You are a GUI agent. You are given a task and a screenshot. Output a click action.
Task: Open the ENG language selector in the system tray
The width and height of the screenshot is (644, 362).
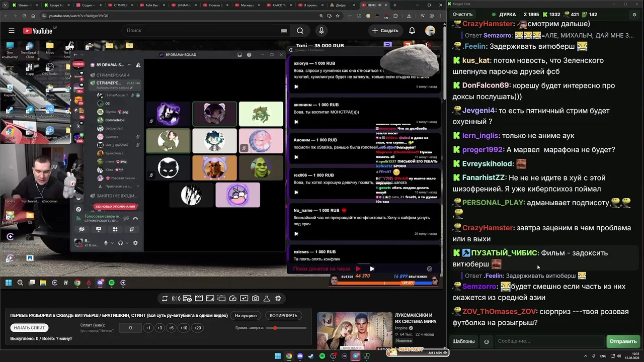603,356
